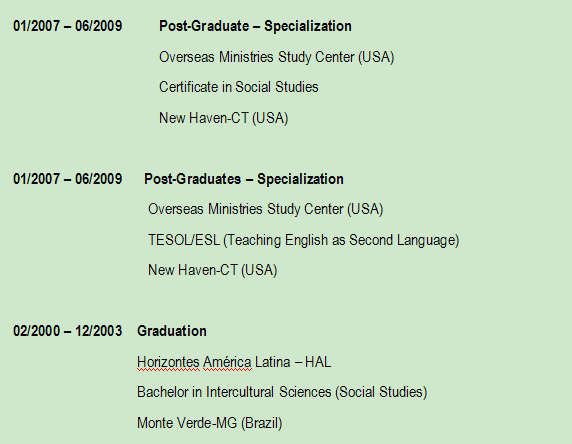The height and width of the screenshot is (444, 572).
Task: Click the first 'Overseas Ministries Study Center (USA)' line
Action: point(277,57)
